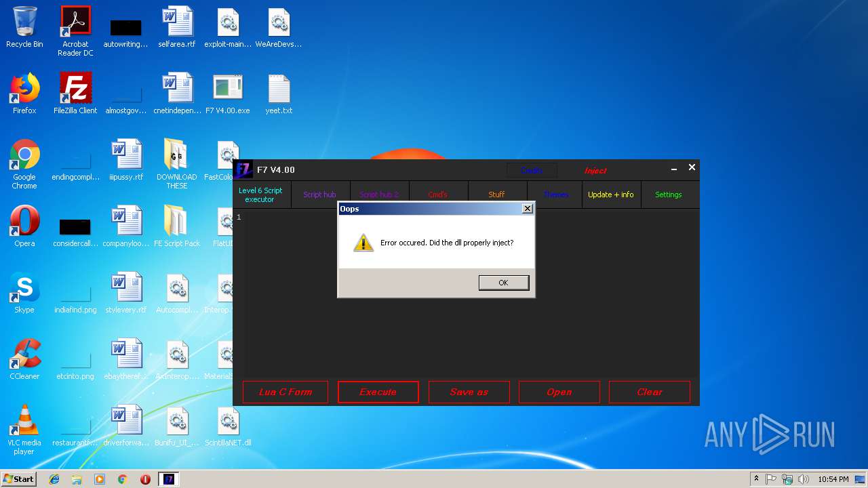Click the Clear button
The height and width of the screenshot is (488, 868).
coord(650,392)
